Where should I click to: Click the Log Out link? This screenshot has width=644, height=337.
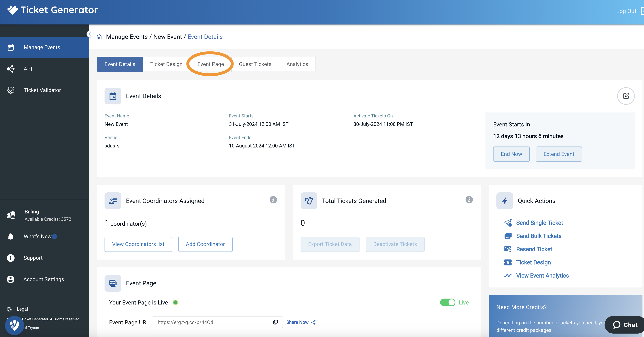(626, 11)
